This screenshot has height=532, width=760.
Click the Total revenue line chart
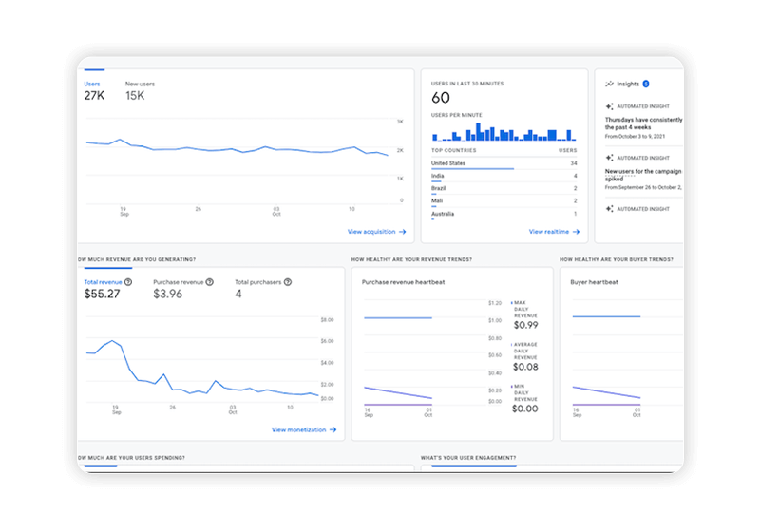pyautogui.click(x=202, y=359)
